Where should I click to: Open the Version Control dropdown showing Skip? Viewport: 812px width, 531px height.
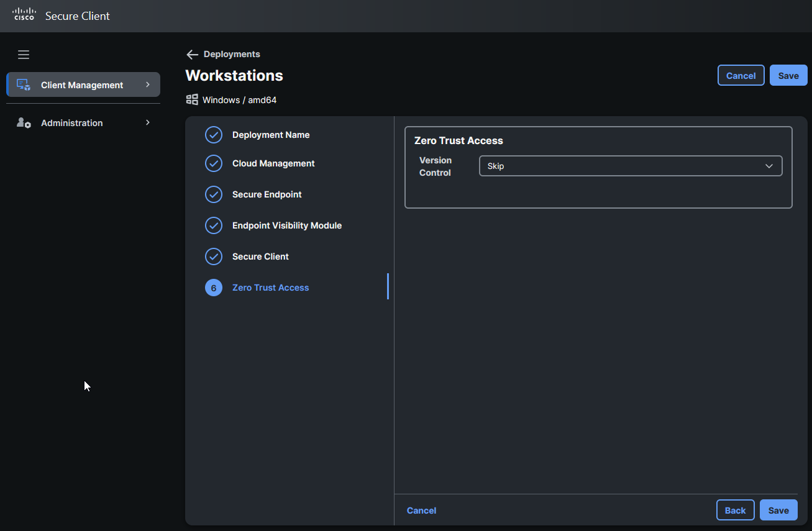tap(630, 166)
